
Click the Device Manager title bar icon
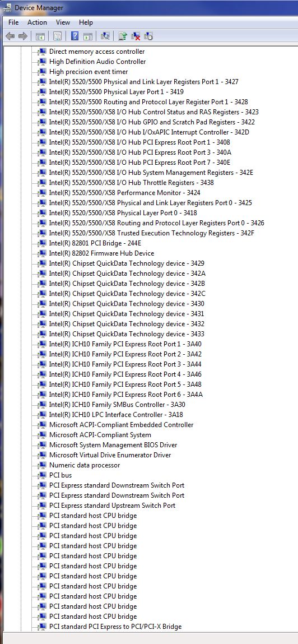point(7,7)
